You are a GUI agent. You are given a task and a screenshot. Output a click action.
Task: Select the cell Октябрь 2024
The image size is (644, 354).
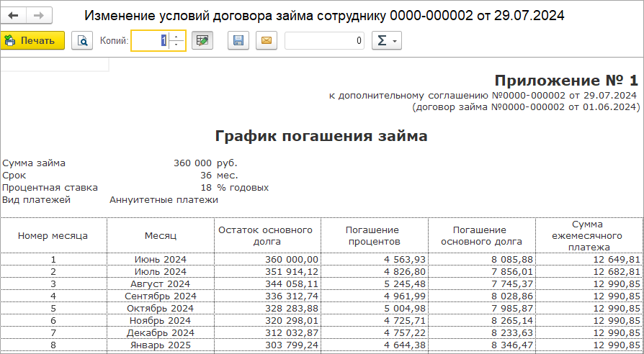tap(161, 308)
